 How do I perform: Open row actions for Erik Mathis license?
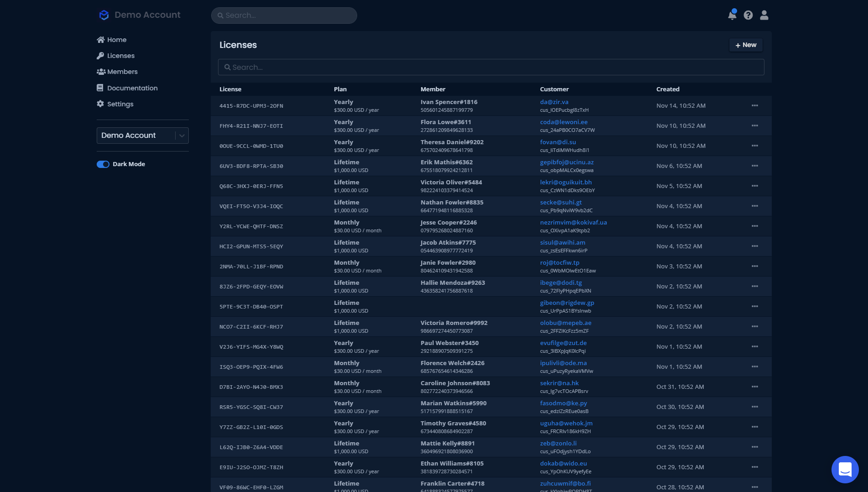point(754,166)
